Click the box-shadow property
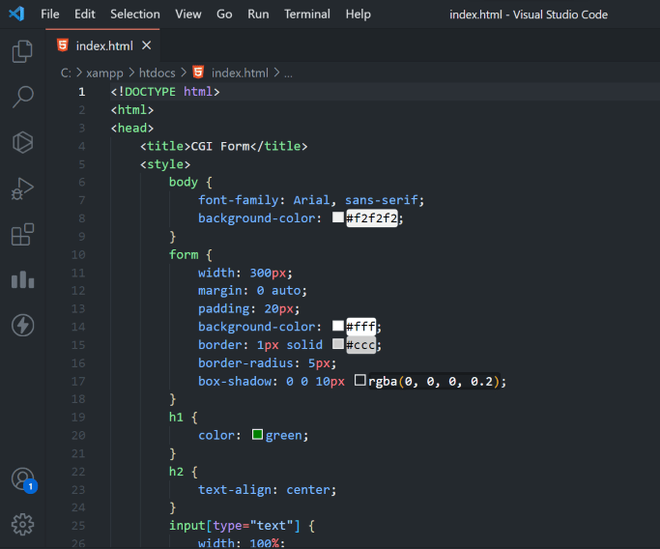Image resolution: width=660 pixels, height=549 pixels. (235, 381)
